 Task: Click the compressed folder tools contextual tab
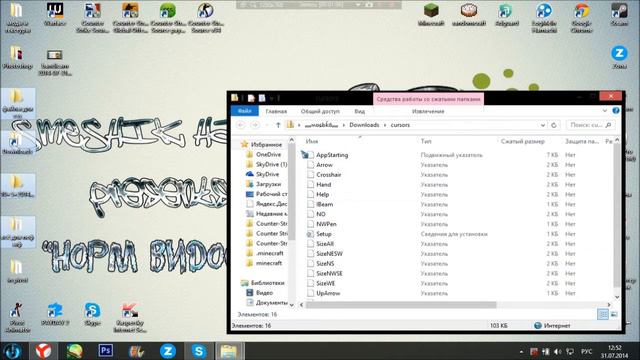point(428,99)
